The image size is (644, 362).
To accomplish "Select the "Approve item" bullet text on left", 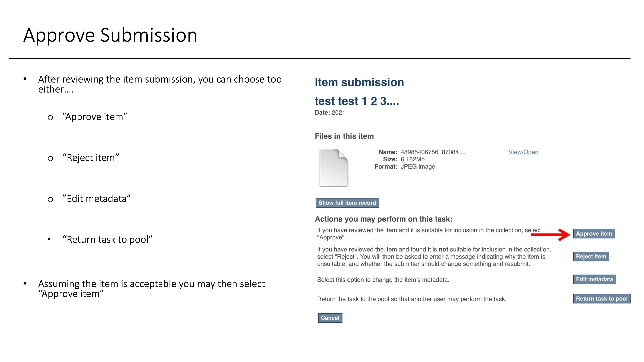I will click(95, 117).
